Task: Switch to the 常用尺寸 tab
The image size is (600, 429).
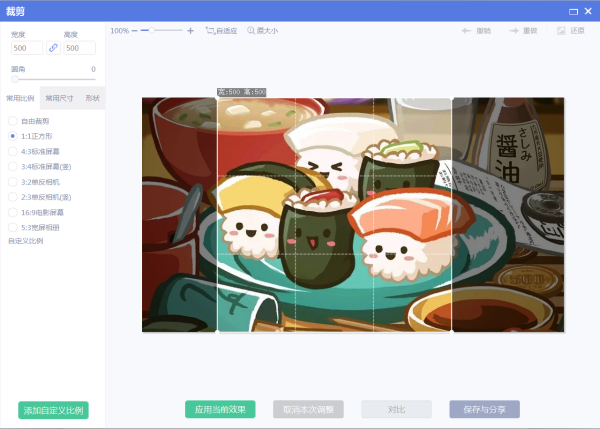Action: click(59, 98)
